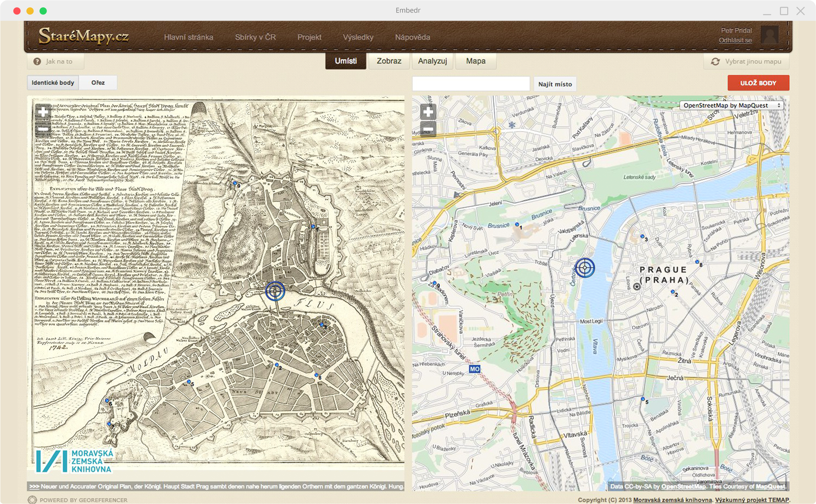Zoom out on the OpenStreetMap panel
816x504 pixels.
(428, 129)
